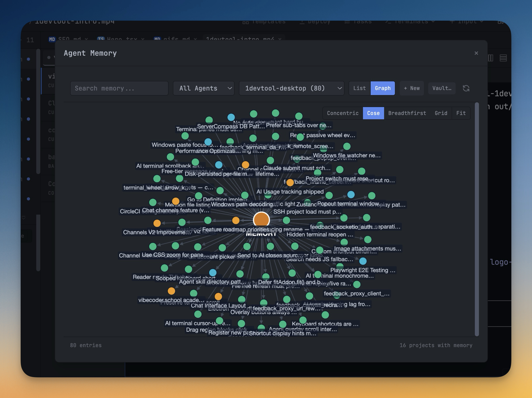Click the orange vibecoder.school academy node
The image size is (532, 398).
[171, 291]
